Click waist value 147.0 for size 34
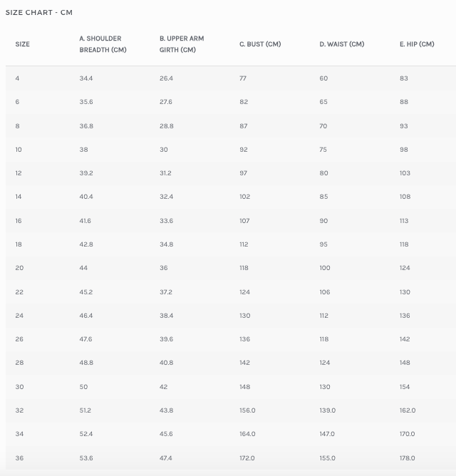Screen dimensions: 456x476 pos(327,434)
